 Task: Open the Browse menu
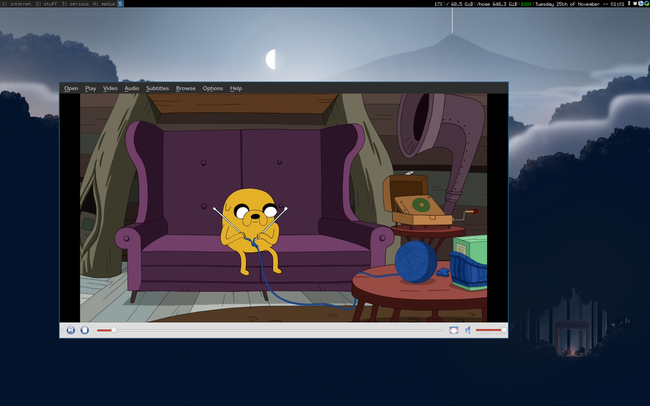[186, 88]
